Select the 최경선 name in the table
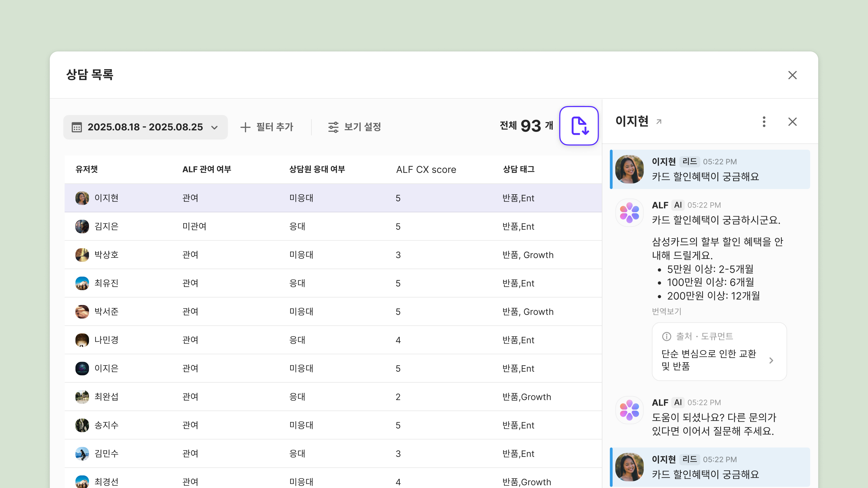868x488 pixels. point(106,482)
